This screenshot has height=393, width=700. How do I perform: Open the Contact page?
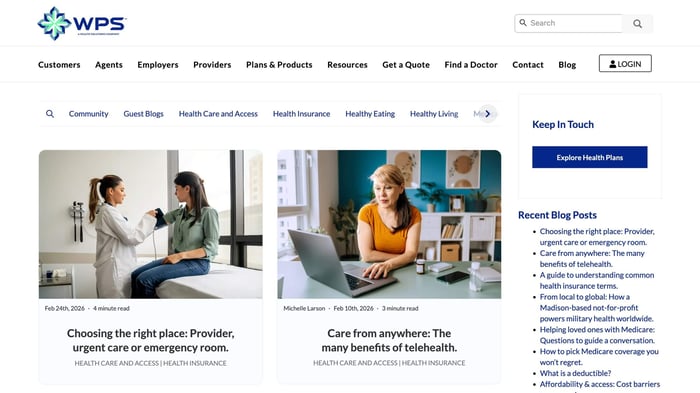(528, 65)
